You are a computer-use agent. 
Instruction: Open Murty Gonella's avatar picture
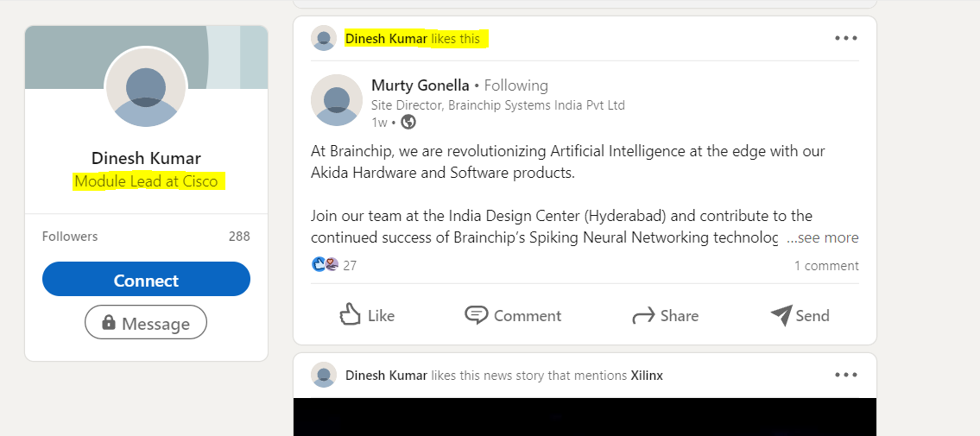pos(336,100)
